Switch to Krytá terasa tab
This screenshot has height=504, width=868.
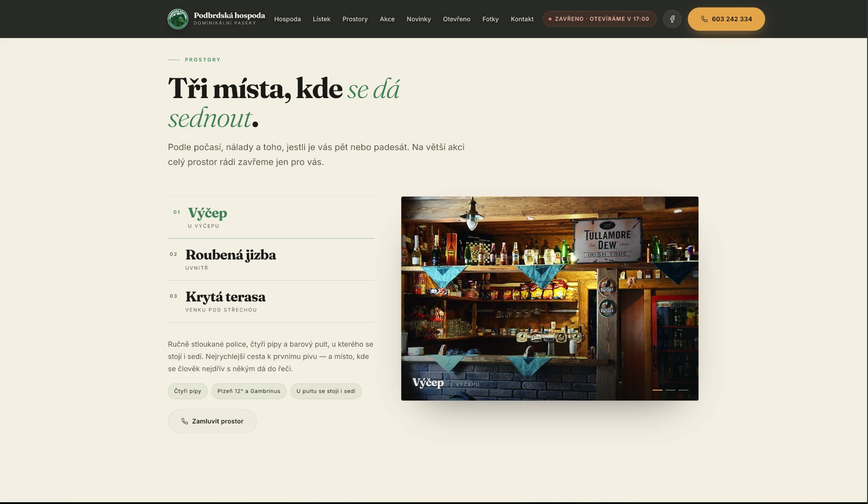(x=271, y=301)
